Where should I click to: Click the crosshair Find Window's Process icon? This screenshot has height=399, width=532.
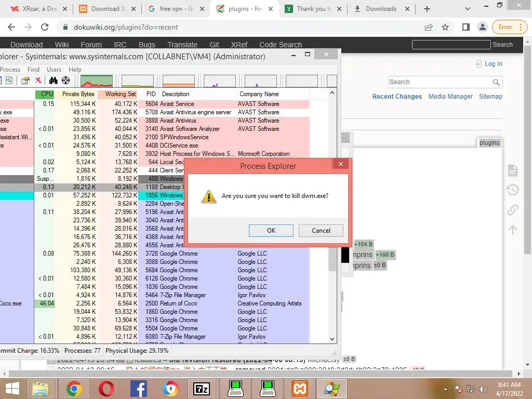(65, 81)
